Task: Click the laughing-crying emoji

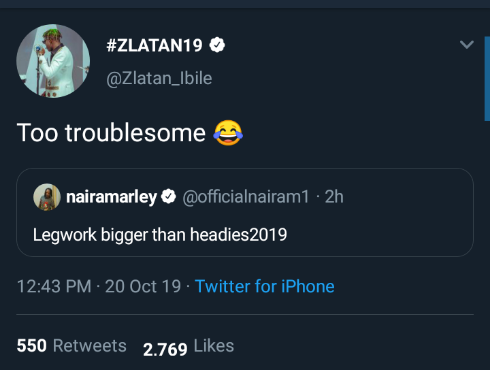Action: 228,133
